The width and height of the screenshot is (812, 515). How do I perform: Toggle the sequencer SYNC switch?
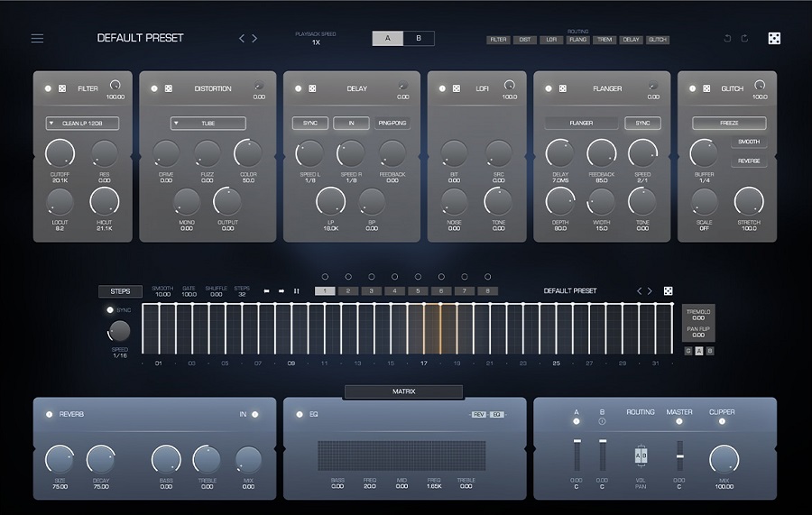click(x=112, y=310)
